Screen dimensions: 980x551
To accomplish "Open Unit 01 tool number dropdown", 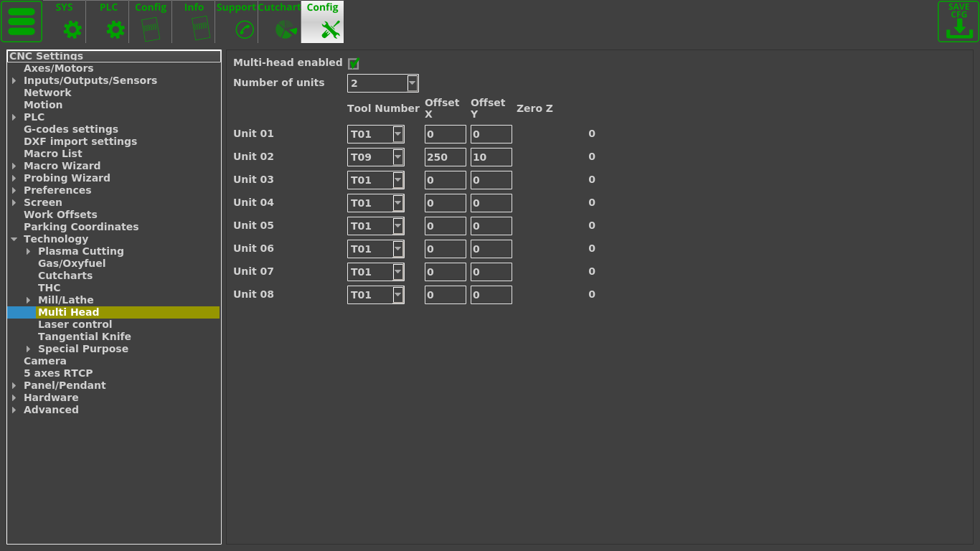I will [397, 134].
